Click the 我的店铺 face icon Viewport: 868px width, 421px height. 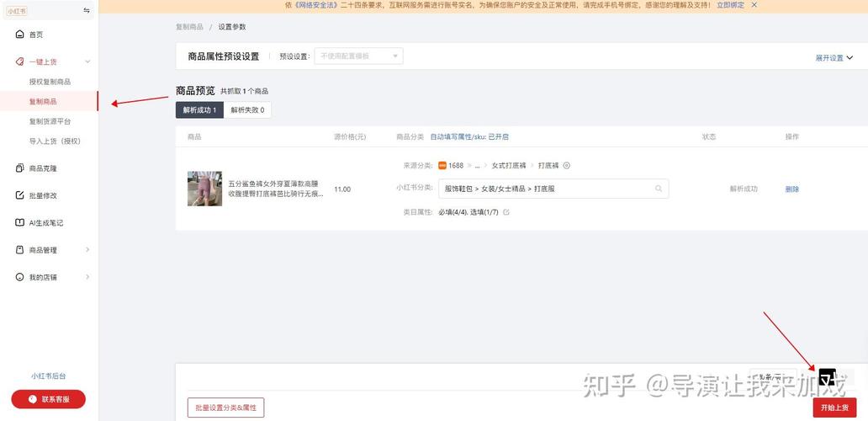click(x=20, y=277)
